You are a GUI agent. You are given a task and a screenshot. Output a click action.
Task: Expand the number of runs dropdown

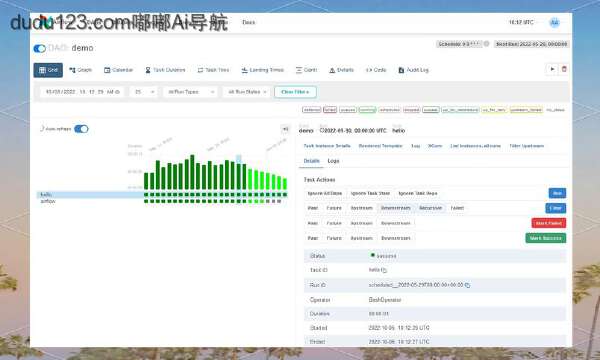pyautogui.click(x=144, y=92)
